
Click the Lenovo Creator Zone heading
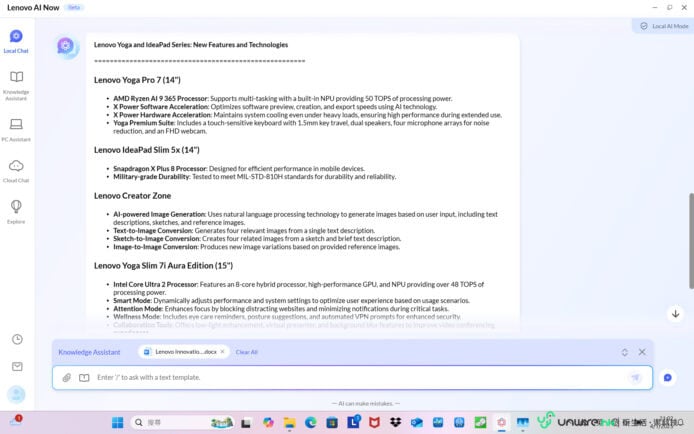coord(132,196)
